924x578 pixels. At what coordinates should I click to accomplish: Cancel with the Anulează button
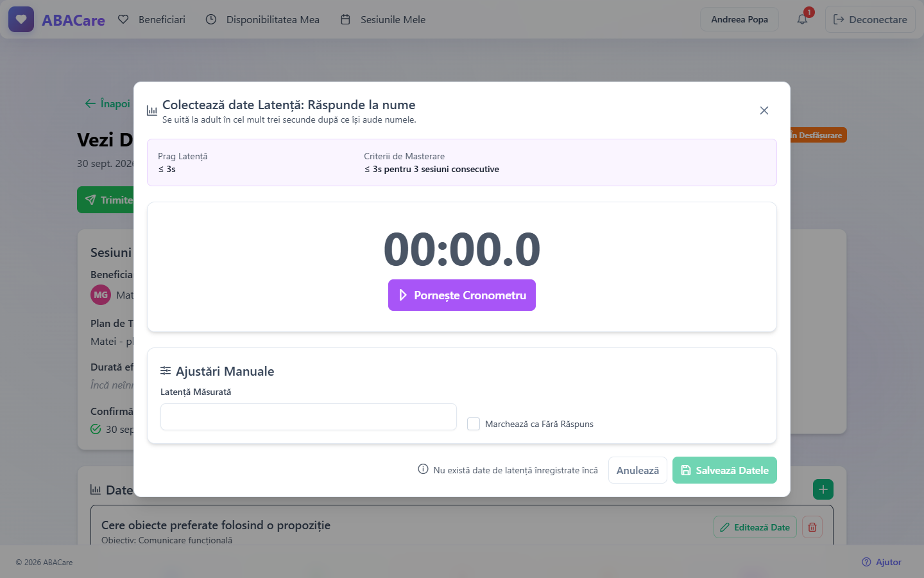click(638, 470)
